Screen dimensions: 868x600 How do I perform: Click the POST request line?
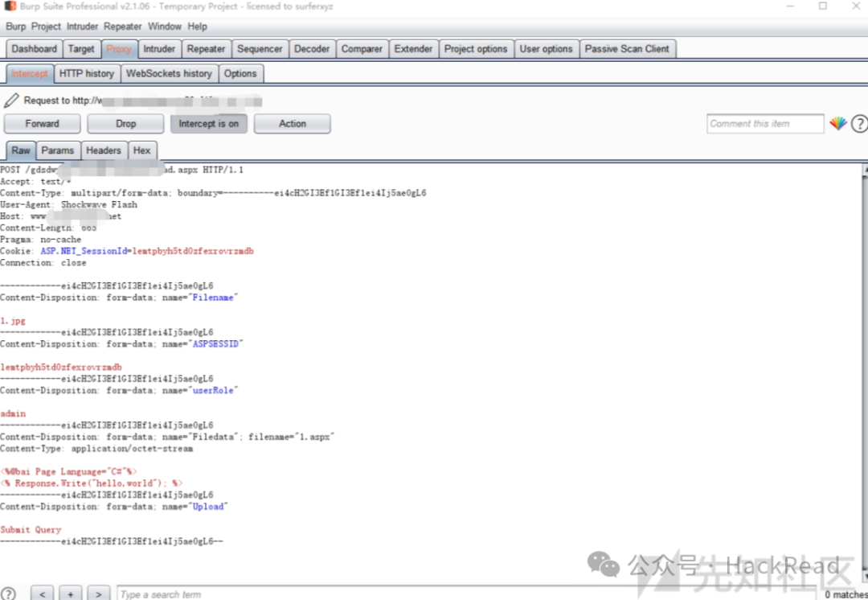pyautogui.click(x=122, y=170)
